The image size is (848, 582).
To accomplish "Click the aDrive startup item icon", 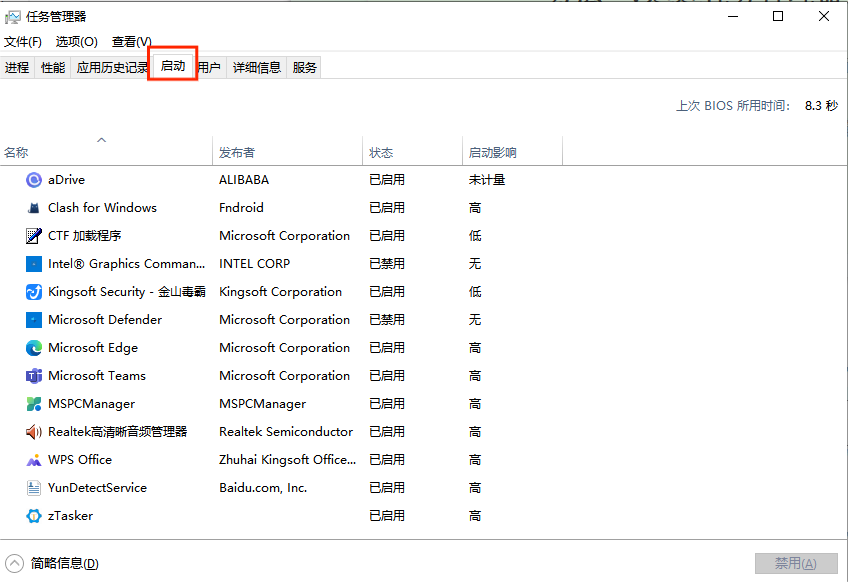I will (x=32, y=179).
